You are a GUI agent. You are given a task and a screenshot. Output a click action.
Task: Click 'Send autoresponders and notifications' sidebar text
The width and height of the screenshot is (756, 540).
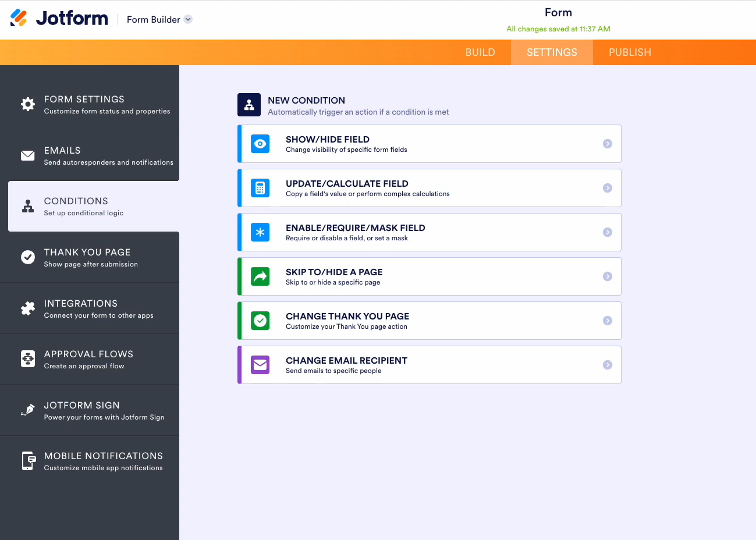tap(109, 162)
